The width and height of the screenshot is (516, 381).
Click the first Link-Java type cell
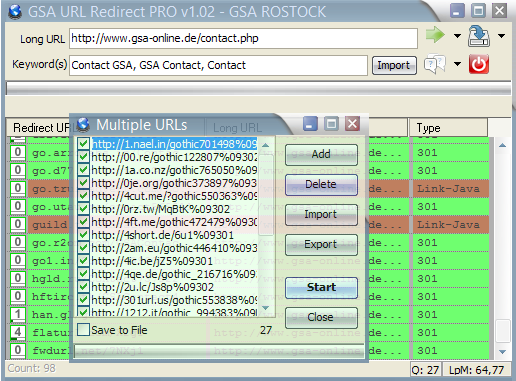click(451, 189)
